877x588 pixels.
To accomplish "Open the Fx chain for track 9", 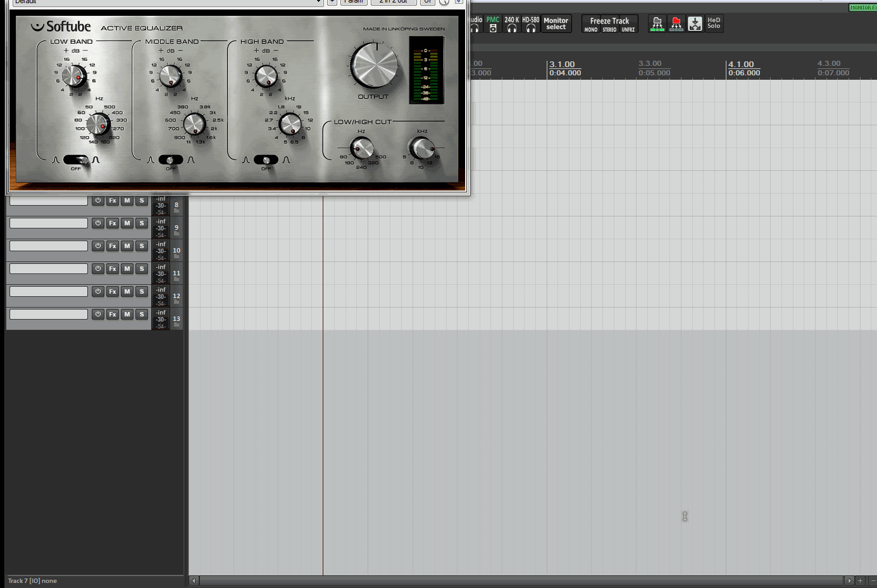I will (113, 223).
